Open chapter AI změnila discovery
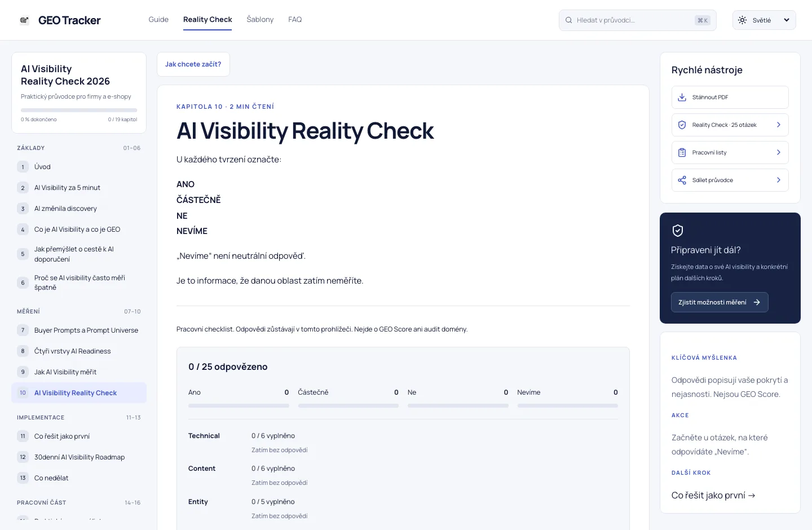812x530 pixels. pos(79,209)
